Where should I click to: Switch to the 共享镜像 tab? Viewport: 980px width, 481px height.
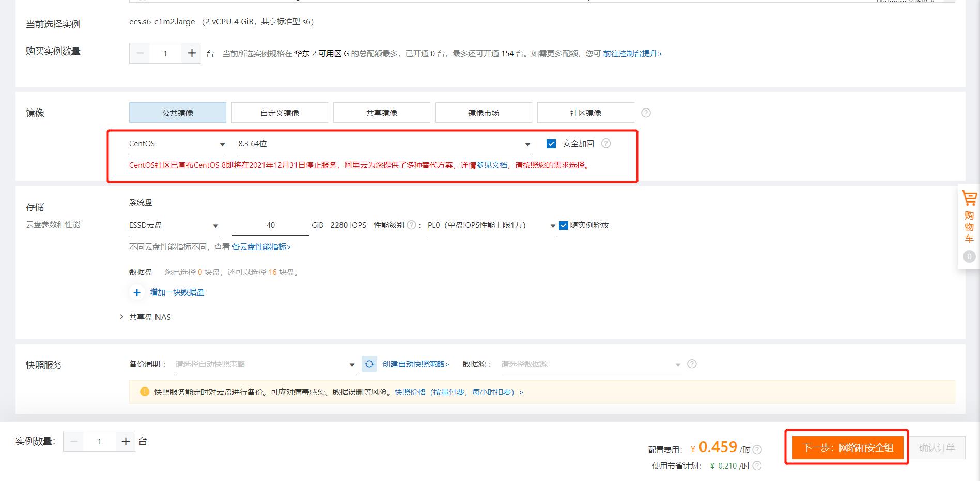(382, 113)
